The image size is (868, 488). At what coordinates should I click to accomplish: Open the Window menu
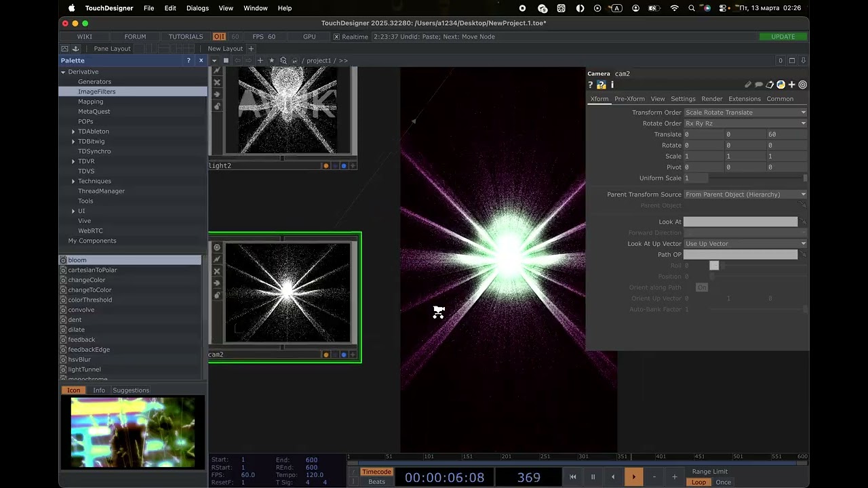tap(256, 8)
